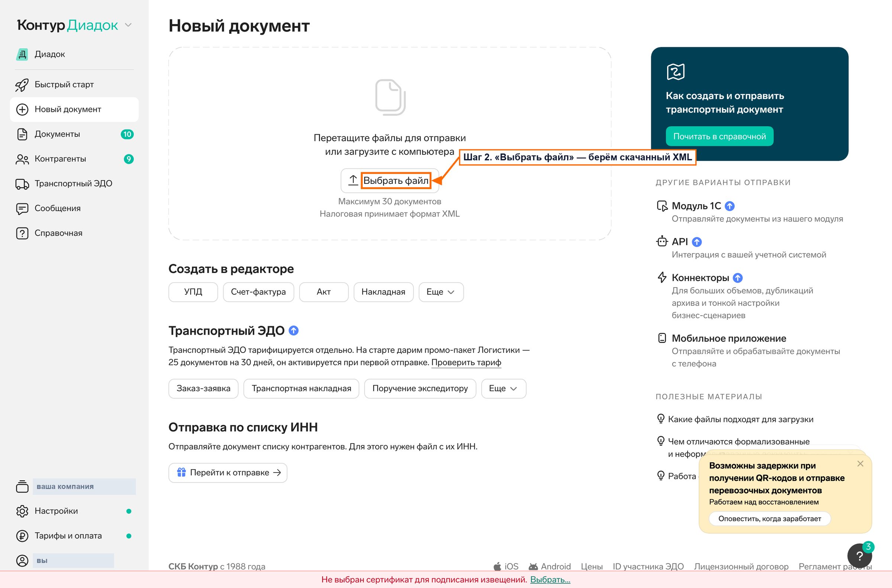Expand the Контур Диадок product switcher chevron

(128, 26)
